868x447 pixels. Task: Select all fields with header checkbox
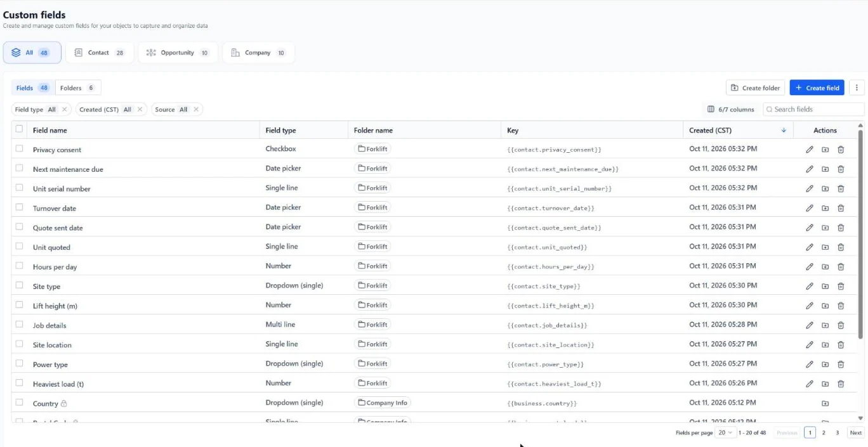19,129
